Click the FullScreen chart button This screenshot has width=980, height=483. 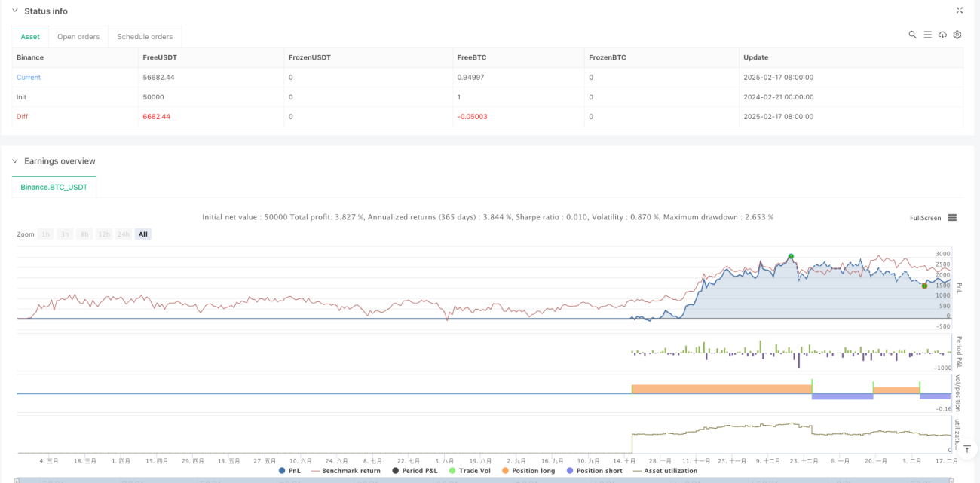926,218
